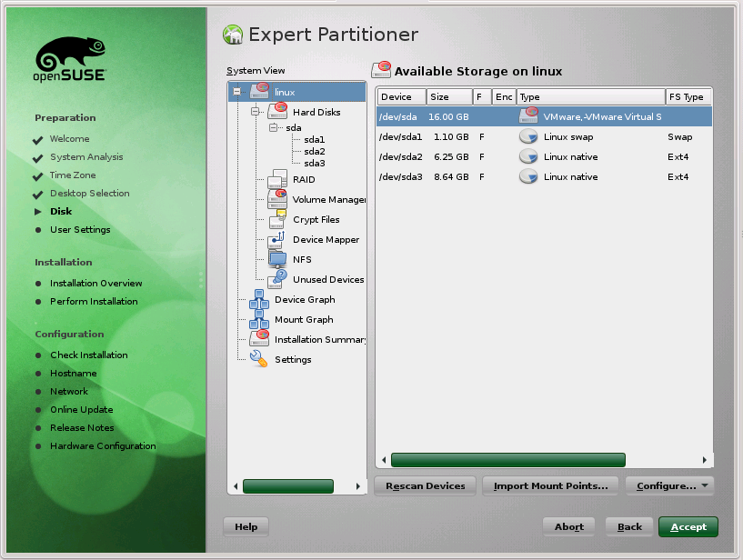Collapse the linux tree node
The image size is (743, 560).
pyautogui.click(x=237, y=92)
